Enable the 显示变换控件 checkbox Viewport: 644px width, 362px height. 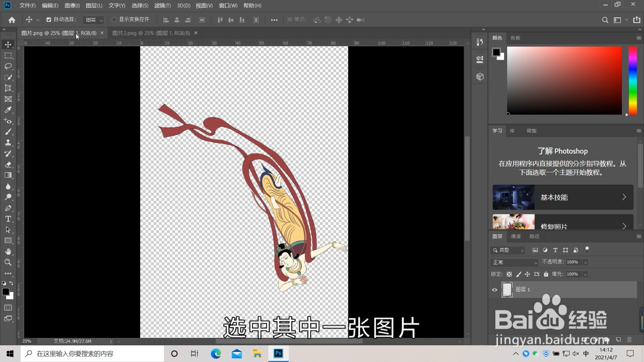click(114, 19)
